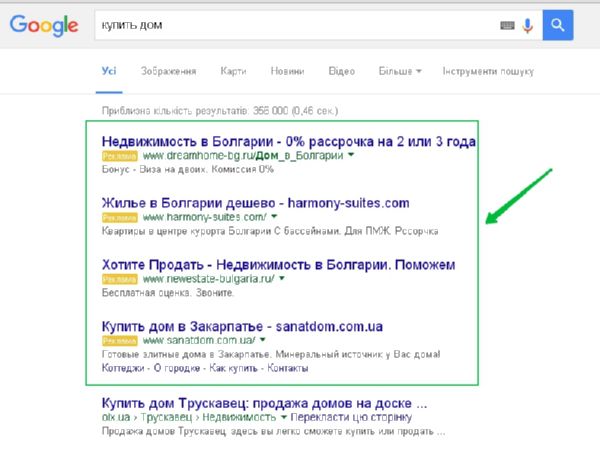Click the Google logo
The image size is (600, 452).
click(44, 26)
